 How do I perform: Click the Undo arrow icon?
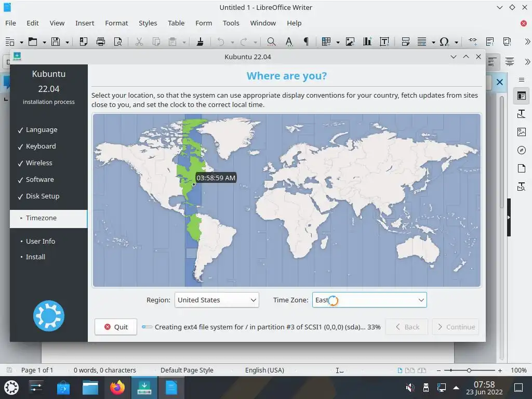[221, 42]
